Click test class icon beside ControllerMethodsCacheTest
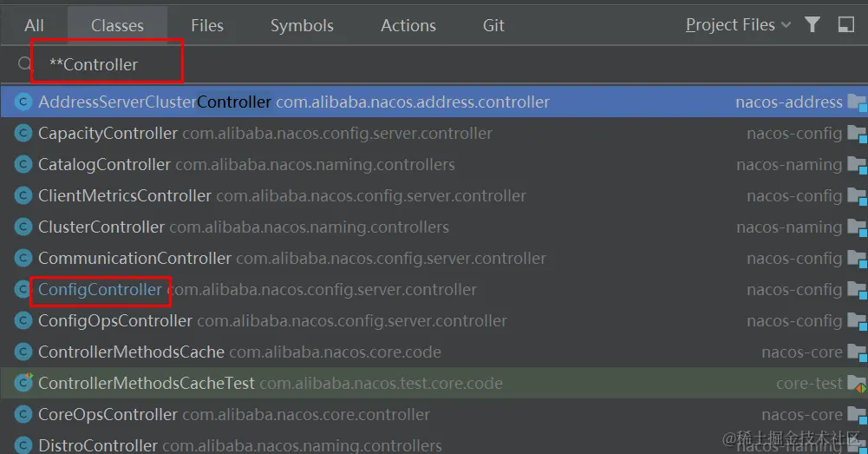Image resolution: width=868 pixels, height=454 pixels. click(23, 383)
